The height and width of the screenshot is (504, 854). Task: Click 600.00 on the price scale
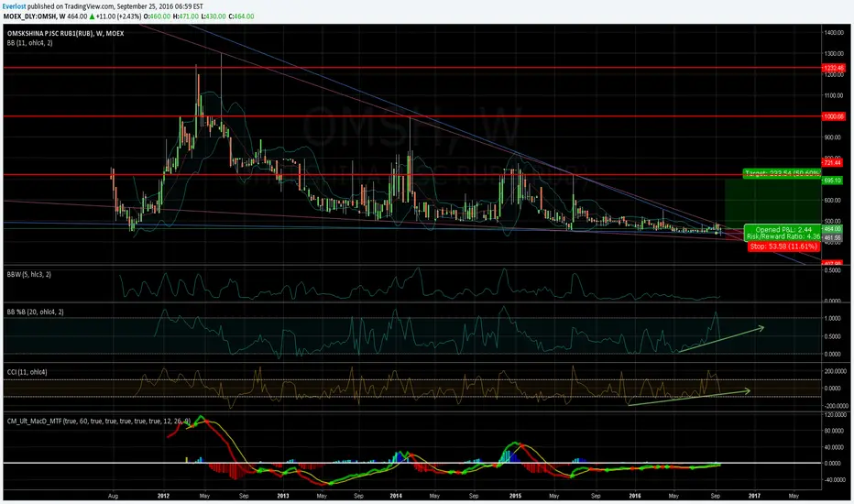point(834,200)
